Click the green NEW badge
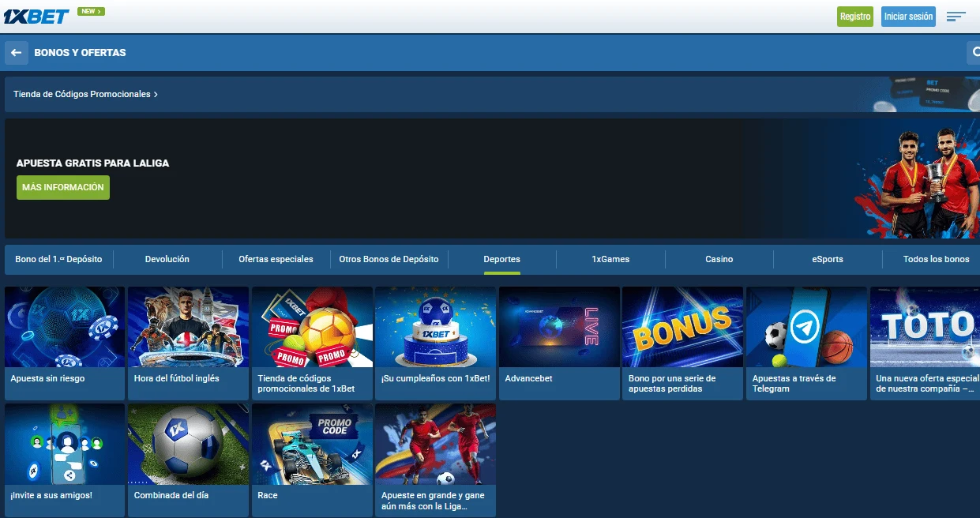 [x=91, y=12]
